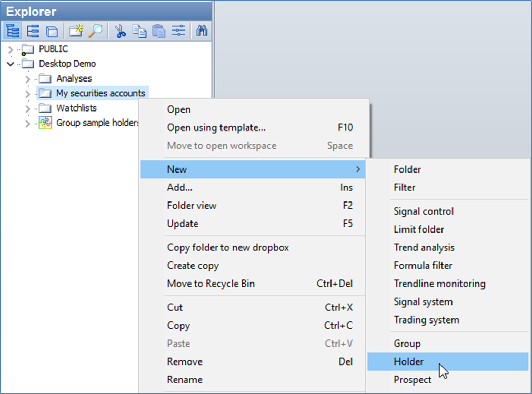Click the puzzle icon of Group sample holders
532x394 pixels.
point(46,123)
